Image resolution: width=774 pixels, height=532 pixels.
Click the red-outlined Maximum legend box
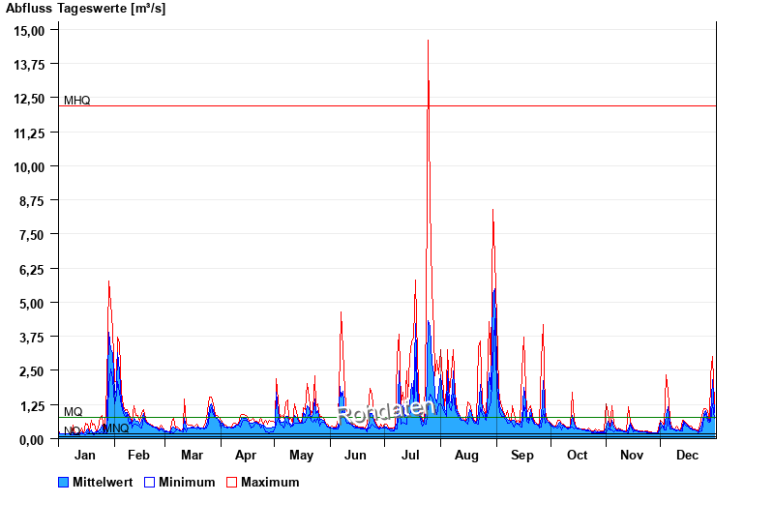(232, 482)
